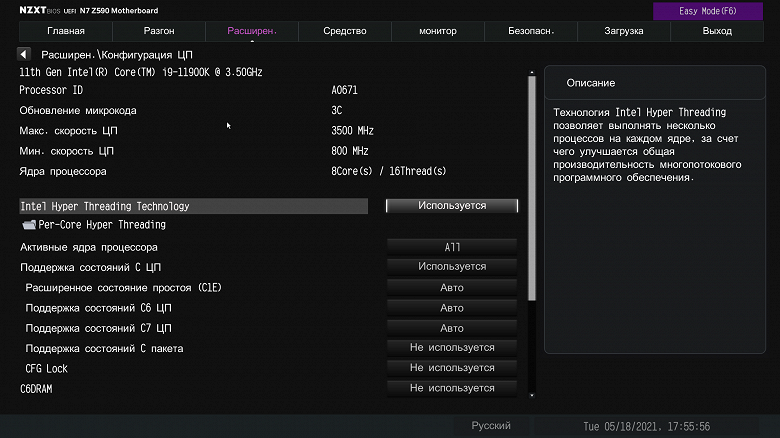Select Intel Hyper Threading Technology row
Viewport: 780px width, 438px height.
(x=194, y=206)
